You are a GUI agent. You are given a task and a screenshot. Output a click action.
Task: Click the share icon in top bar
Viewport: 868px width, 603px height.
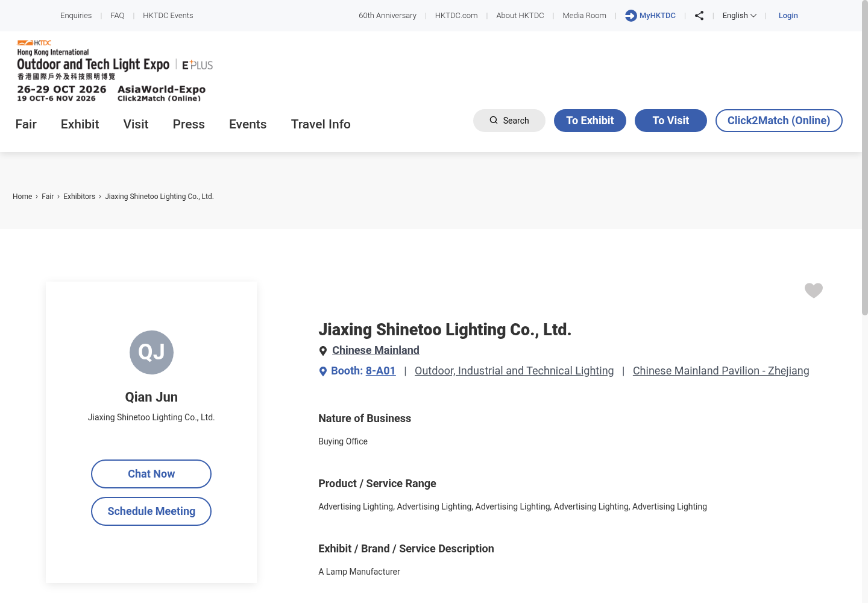(699, 16)
